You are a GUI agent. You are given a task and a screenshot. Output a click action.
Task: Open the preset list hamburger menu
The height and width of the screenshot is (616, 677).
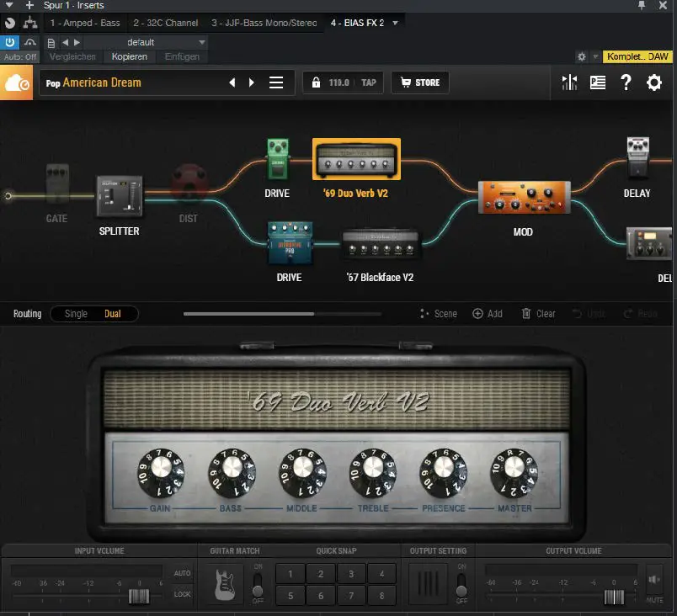coord(276,82)
